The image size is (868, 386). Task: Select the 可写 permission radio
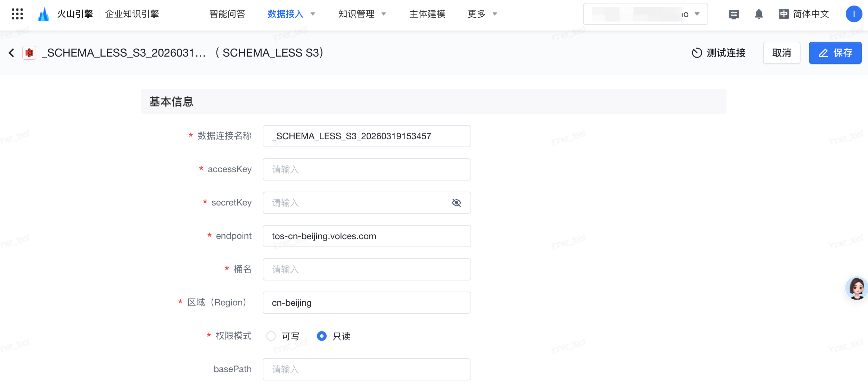271,336
